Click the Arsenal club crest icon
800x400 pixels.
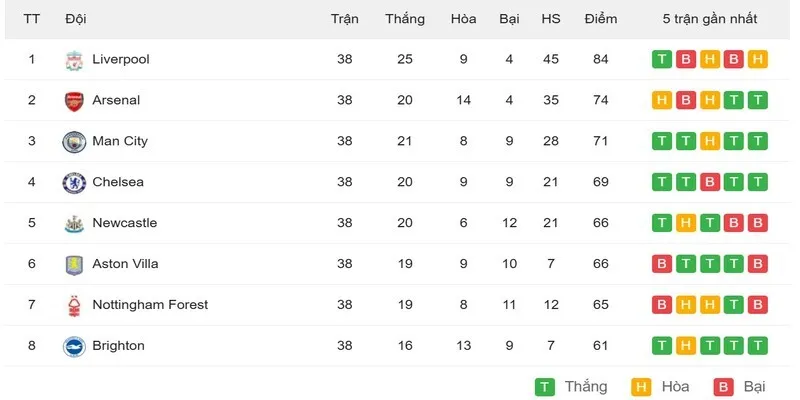coord(74,101)
